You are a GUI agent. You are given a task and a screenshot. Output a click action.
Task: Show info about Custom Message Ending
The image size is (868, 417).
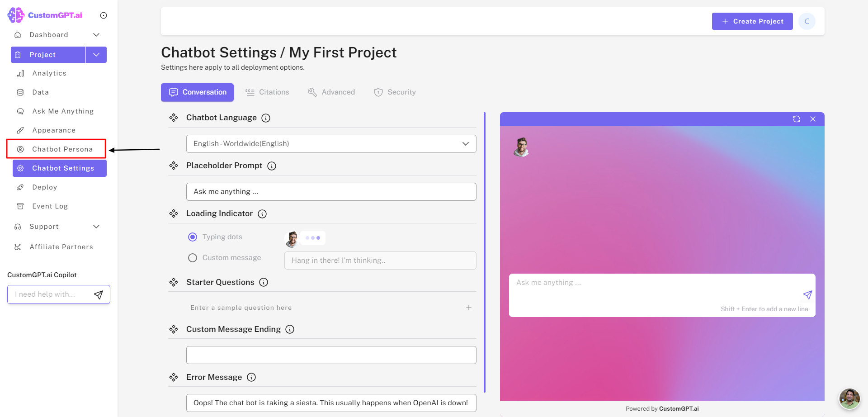(x=290, y=329)
